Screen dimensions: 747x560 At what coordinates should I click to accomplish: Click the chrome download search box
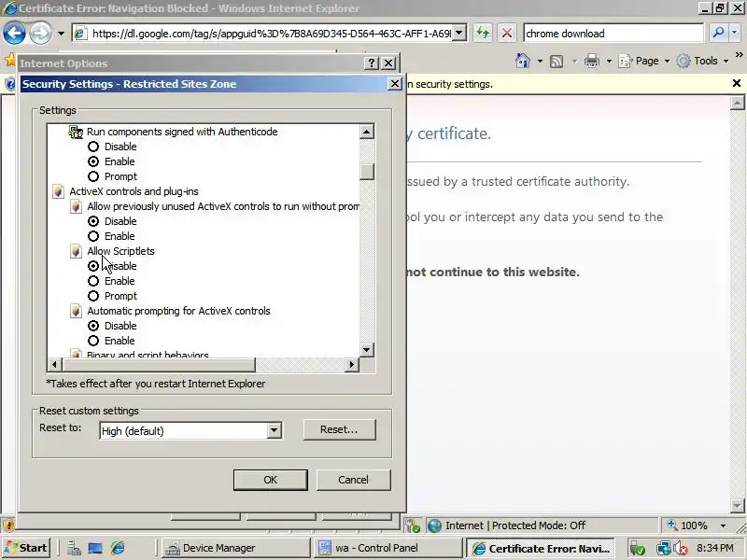pyautogui.click(x=613, y=34)
